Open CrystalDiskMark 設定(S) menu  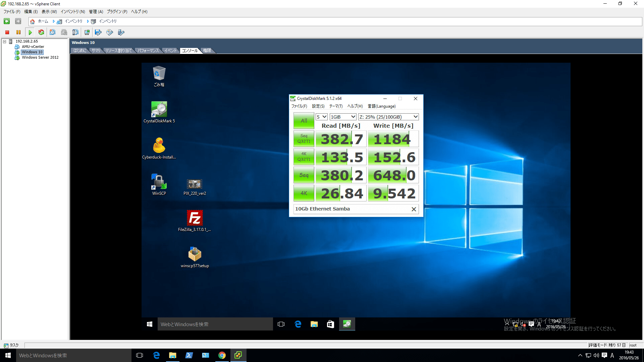[x=318, y=106]
